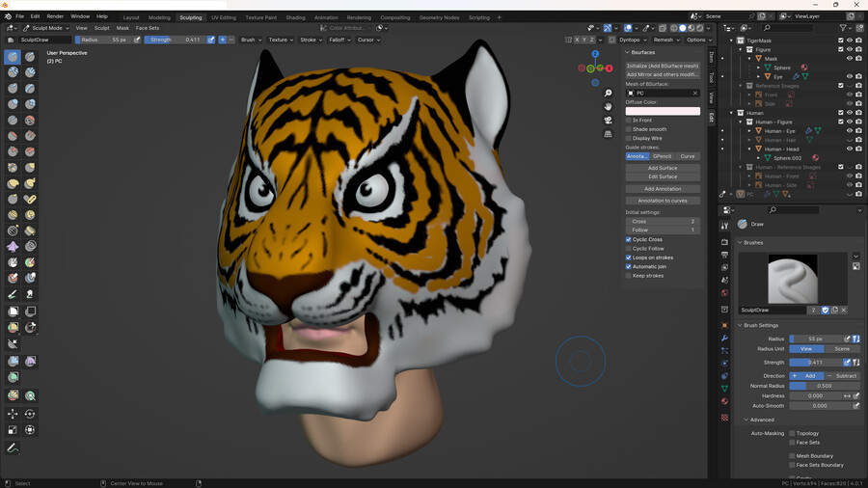The width and height of the screenshot is (868, 488).
Task: Hide the Human - Eye object in outliner
Action: click(x=850, y=131)
